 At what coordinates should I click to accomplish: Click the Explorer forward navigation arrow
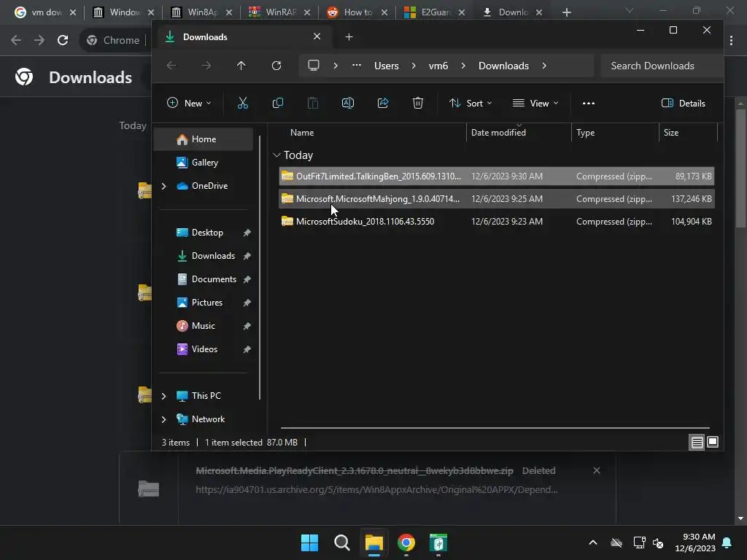[x=206, y=66]
